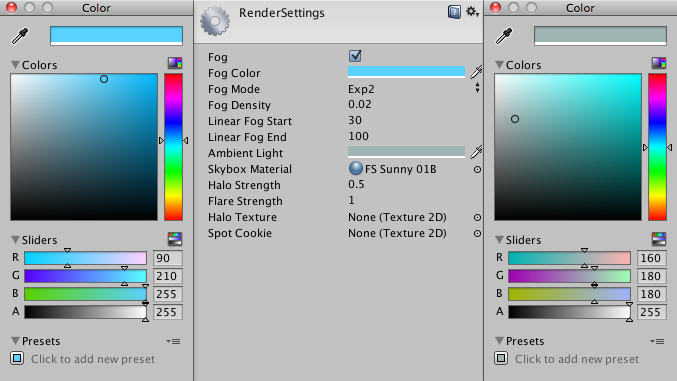Click eyedropper next to Ambient Light field
Image resolution: width=677 pixels, height=381 pixels.
(476, 152)
